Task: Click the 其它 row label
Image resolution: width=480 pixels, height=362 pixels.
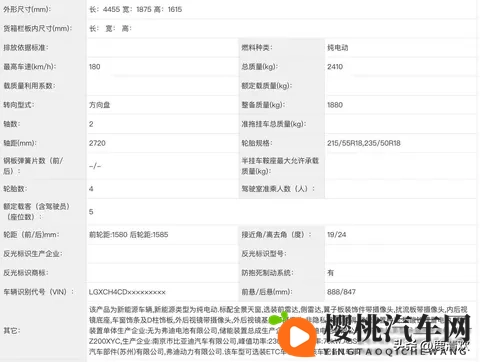Action: click(12, 331)
